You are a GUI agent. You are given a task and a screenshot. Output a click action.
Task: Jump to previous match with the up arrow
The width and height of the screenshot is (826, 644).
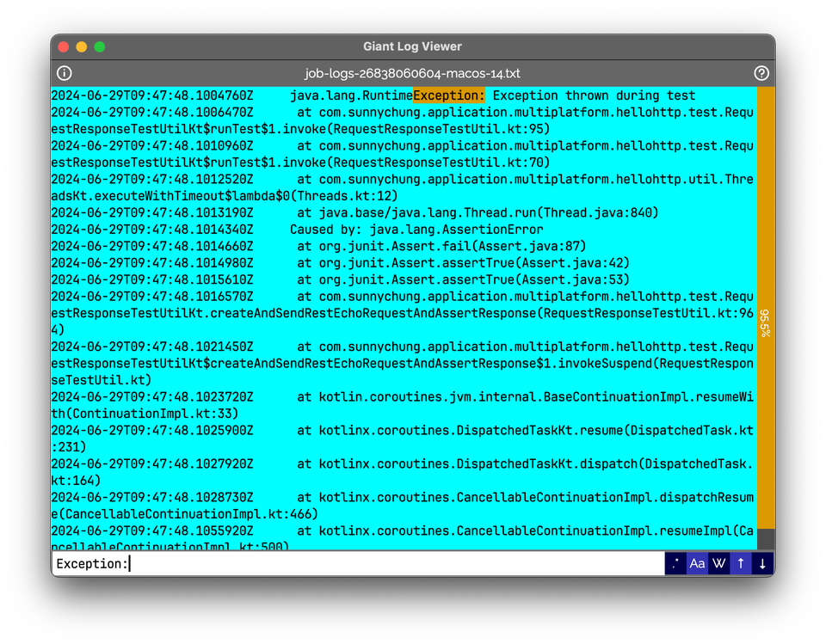[740, 563]
